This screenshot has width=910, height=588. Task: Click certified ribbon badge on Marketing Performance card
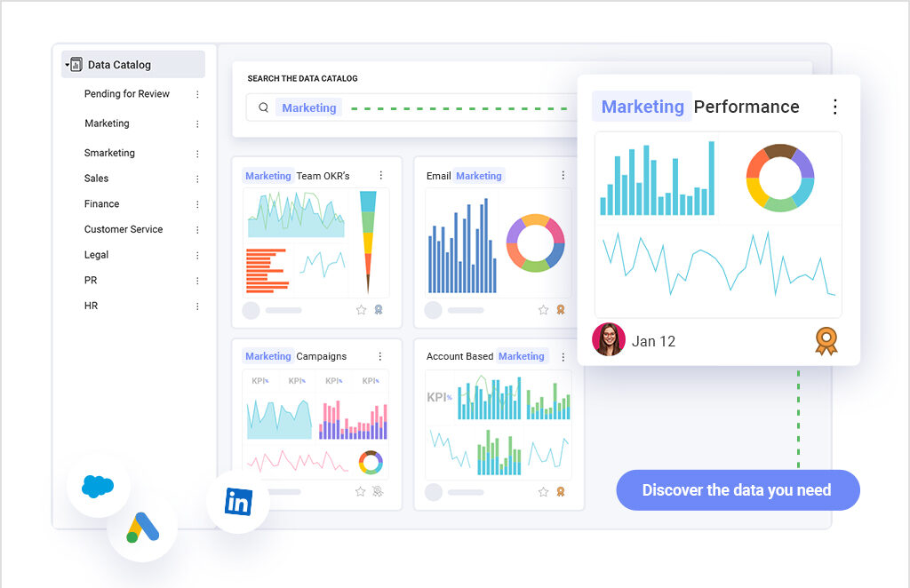826,341
